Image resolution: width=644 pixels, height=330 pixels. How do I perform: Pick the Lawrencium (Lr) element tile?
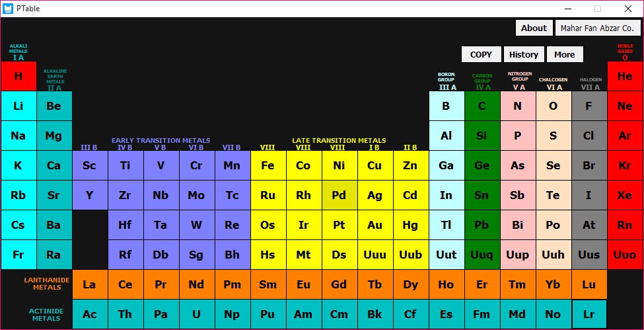pos(589,314)
